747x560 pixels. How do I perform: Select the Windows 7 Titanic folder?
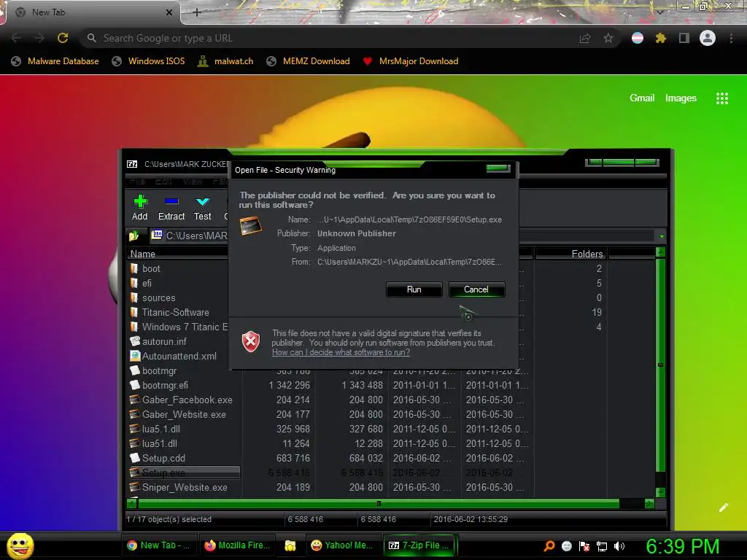184,327
